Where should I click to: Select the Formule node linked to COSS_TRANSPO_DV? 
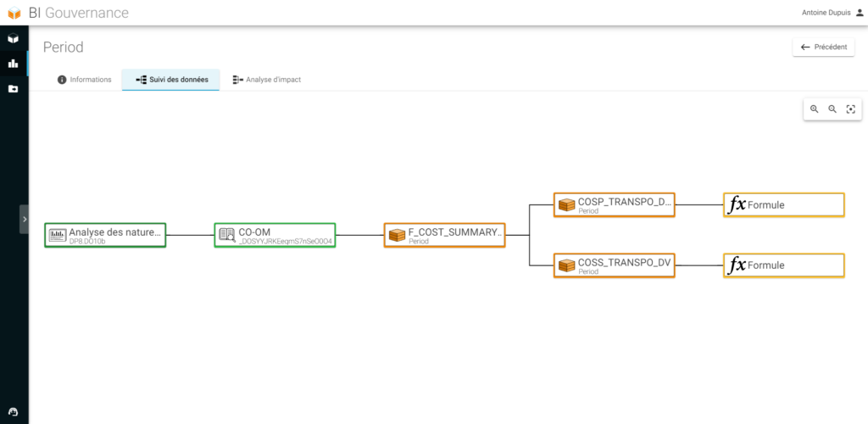point(784,265)
